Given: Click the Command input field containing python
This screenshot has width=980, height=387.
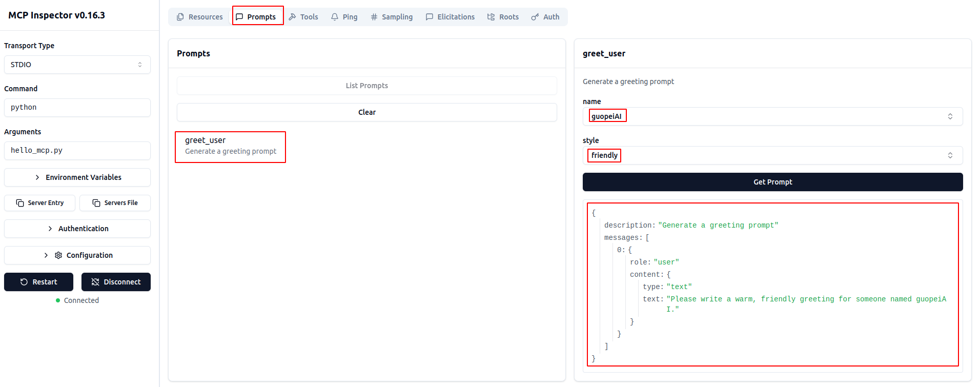Looking at the screenshot, I should point(77,108).
